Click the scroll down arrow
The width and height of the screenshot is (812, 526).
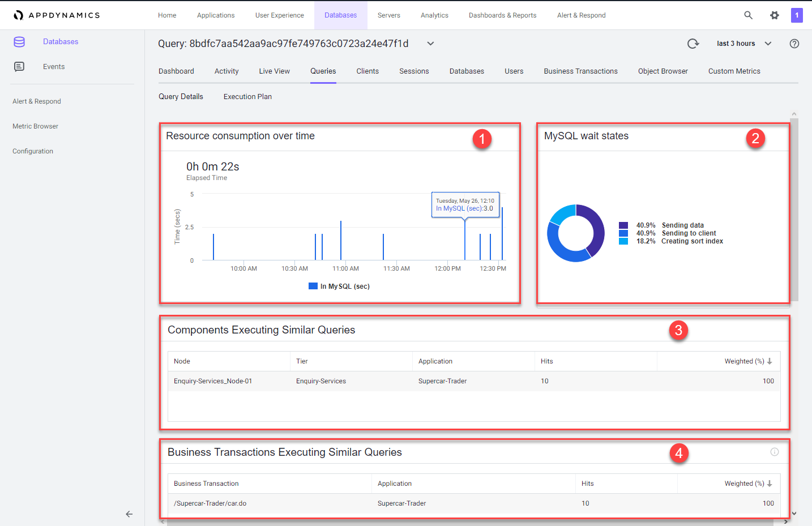pyautogui.click(x=794, y=514)
